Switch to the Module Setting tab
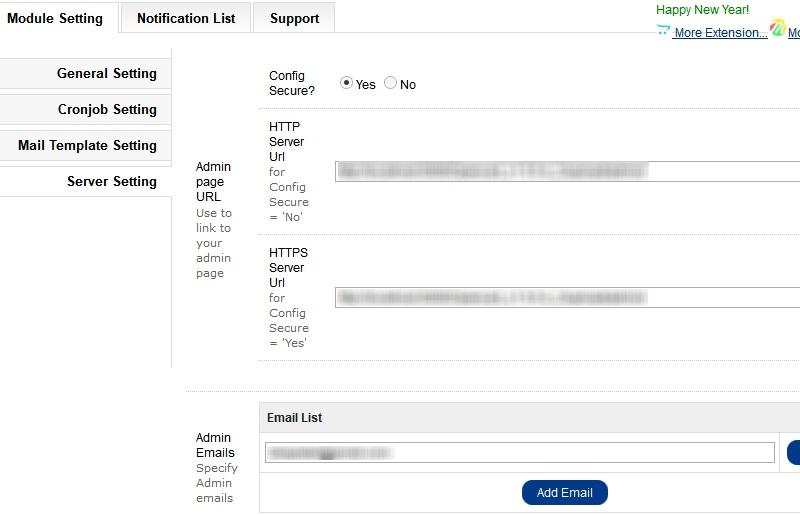 [x=55, y=18]
